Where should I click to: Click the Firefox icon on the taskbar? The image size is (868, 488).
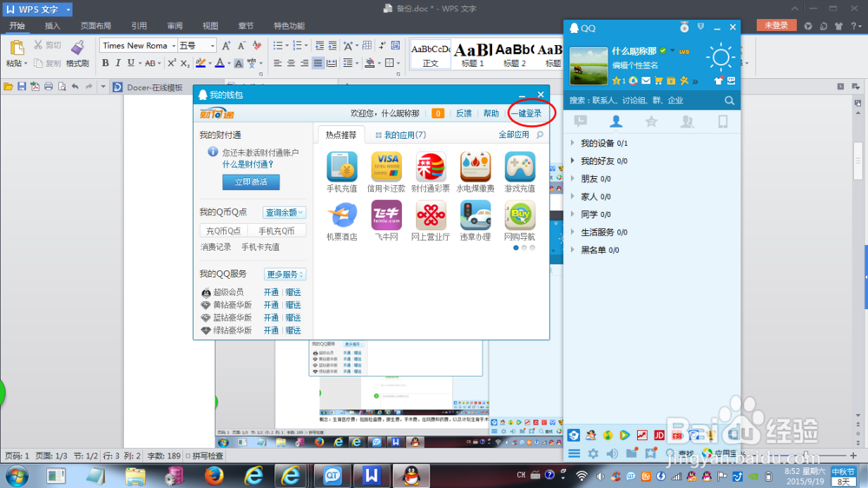[214, 476]
